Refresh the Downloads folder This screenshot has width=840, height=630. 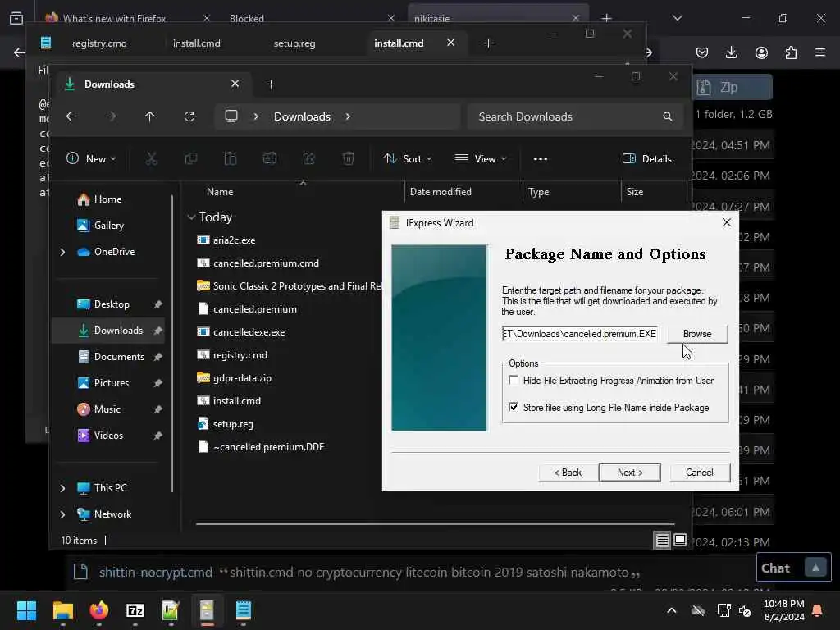pyautogui.click(x=189, y=116)
